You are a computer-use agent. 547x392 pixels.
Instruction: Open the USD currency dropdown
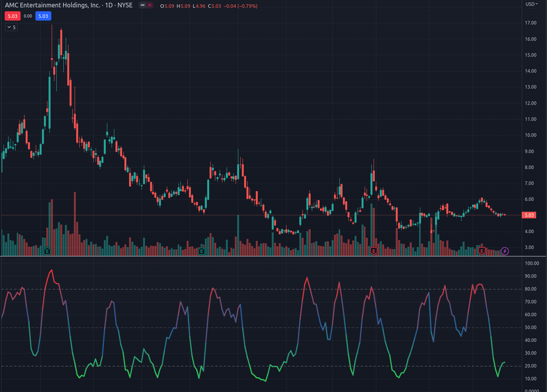pyautogui.click(x=532, y=4)
